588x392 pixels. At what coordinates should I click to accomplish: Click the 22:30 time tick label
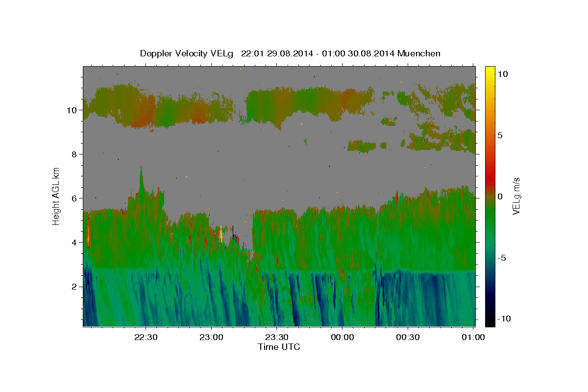point(146,337)
